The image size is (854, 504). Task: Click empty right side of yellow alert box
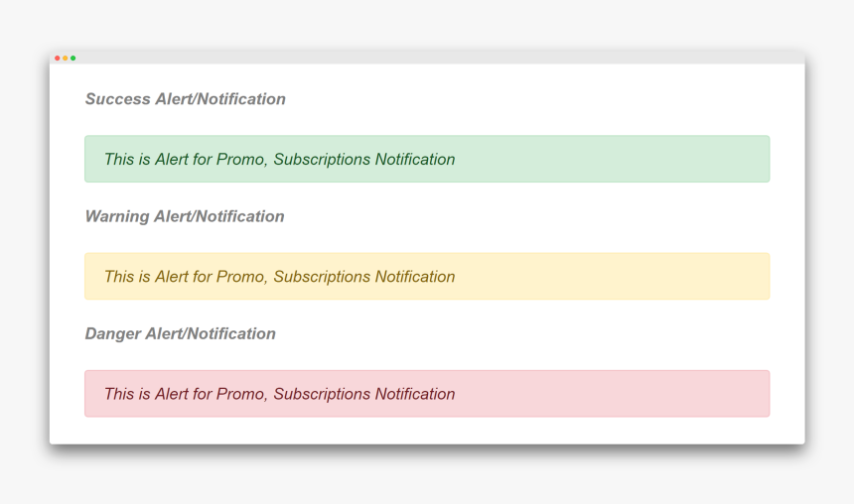[x=636, y=277]
